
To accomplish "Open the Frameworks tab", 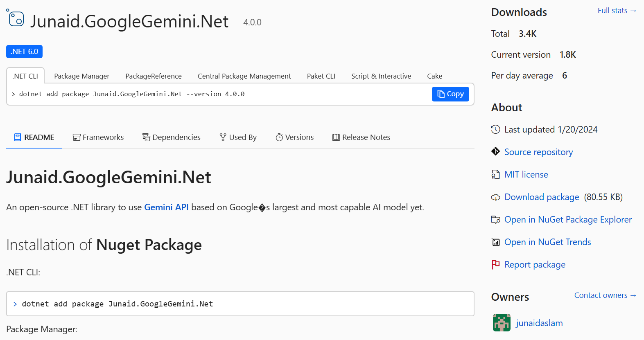I will [98, 137].
